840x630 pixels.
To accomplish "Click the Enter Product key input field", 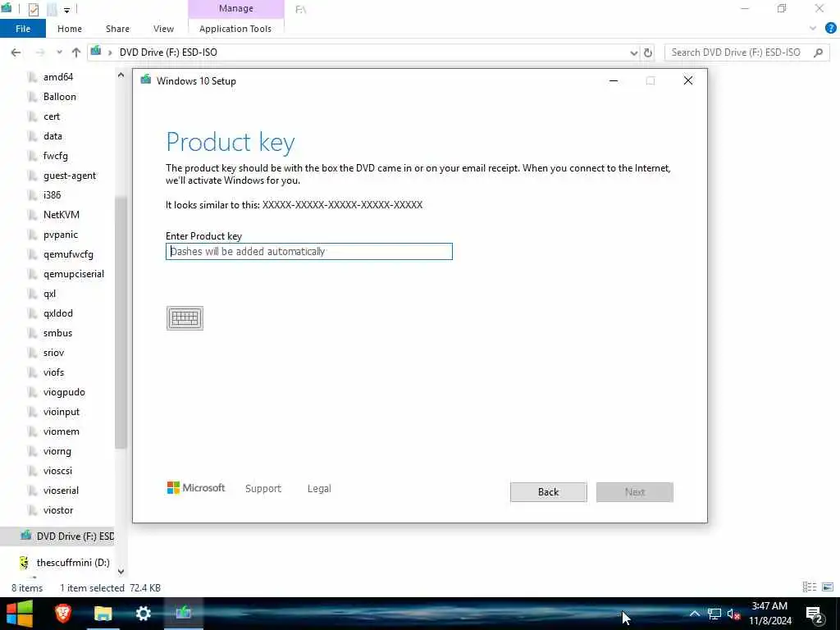I will (308, 251).
